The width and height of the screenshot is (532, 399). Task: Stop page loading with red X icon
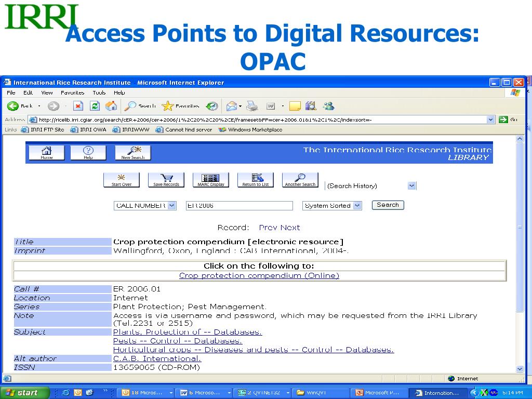click(78, 106)
